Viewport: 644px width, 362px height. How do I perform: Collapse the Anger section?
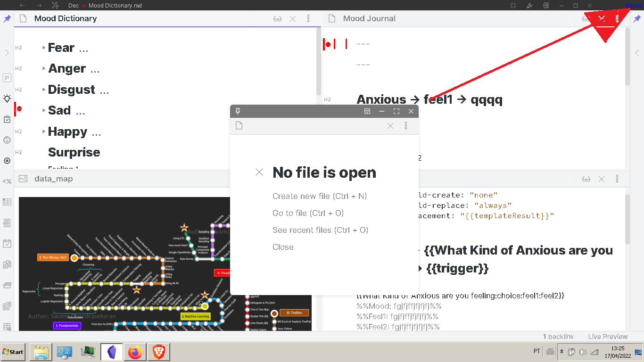(x=43, y=68)
